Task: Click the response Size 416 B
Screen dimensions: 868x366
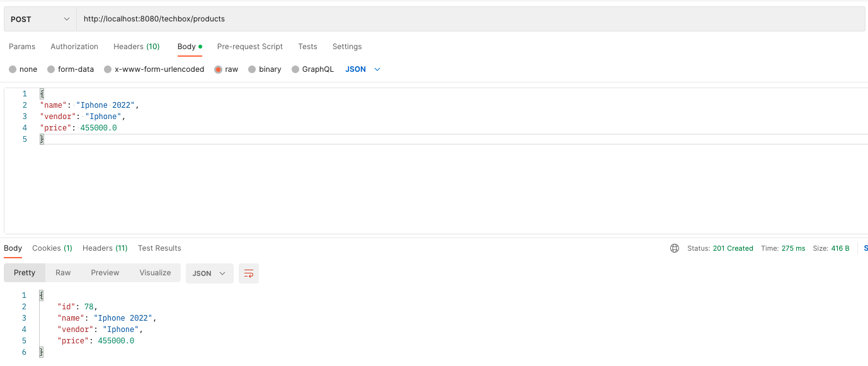Action: (831, 248)
